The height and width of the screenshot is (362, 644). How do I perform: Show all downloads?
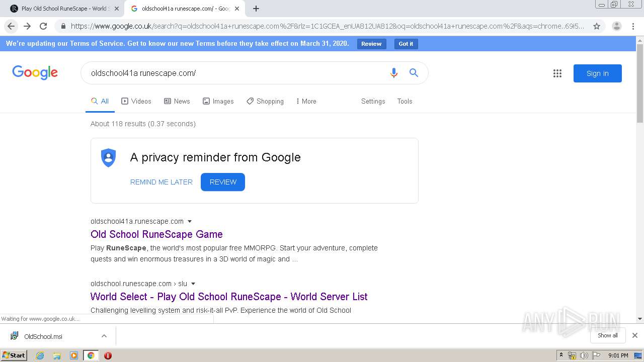[x=608, y=335]
